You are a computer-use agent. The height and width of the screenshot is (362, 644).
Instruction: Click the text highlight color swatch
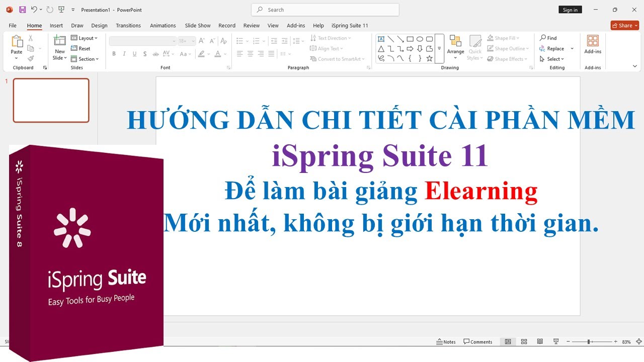coord(201,54)
